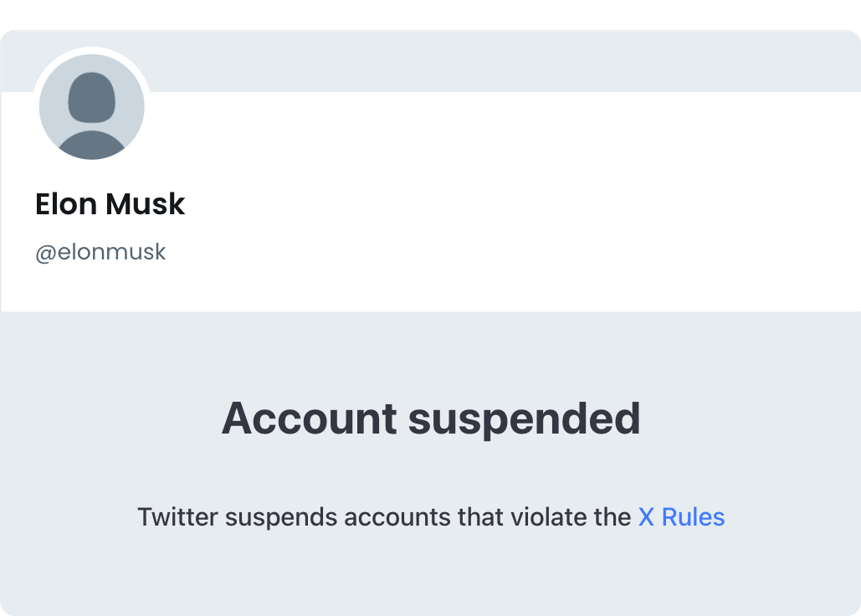Image resolution: width=861 pixels, height=616 pixels.
Task: Click the Elon Musk profile name
Action: [110, 203]
